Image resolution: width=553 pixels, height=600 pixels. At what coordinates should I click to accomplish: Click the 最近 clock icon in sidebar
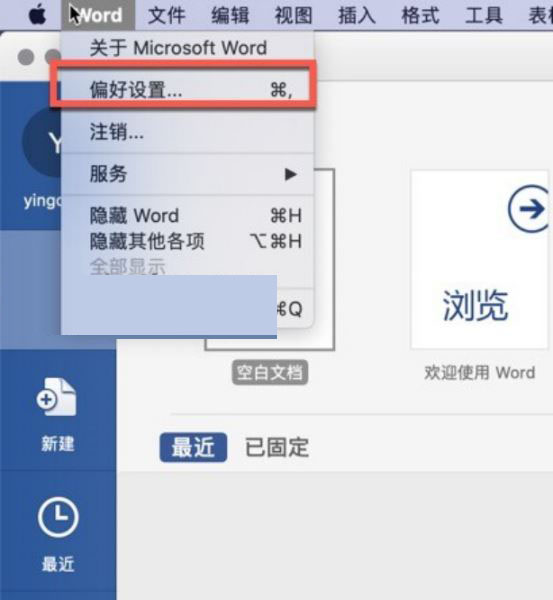pyautogui.click(x=58, y=517)
